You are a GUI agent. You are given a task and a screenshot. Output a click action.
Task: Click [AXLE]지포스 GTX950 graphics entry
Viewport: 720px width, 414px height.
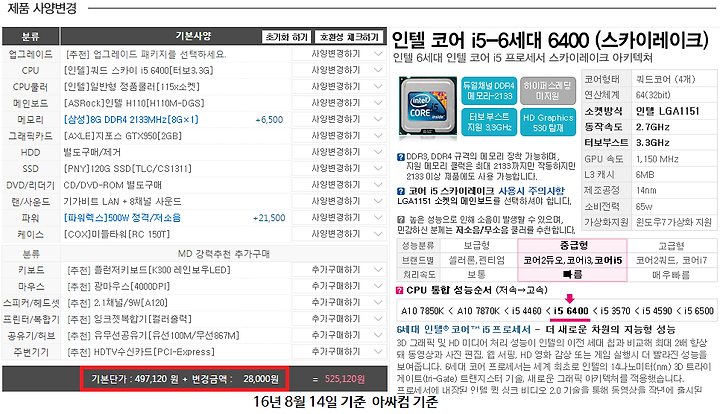123,136
